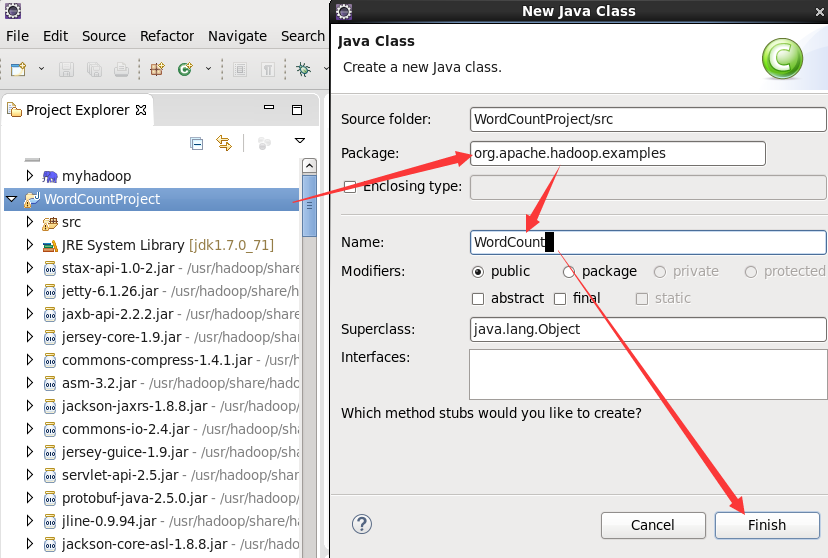Click the src source folder icon
The height and width of the screenshot is (558, 828).
50,223
